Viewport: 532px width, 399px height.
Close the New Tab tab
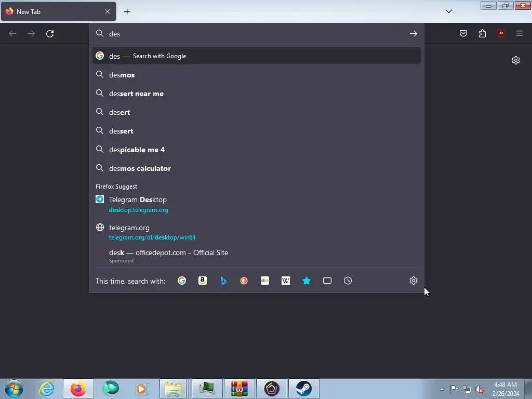(x=108, y=11)
